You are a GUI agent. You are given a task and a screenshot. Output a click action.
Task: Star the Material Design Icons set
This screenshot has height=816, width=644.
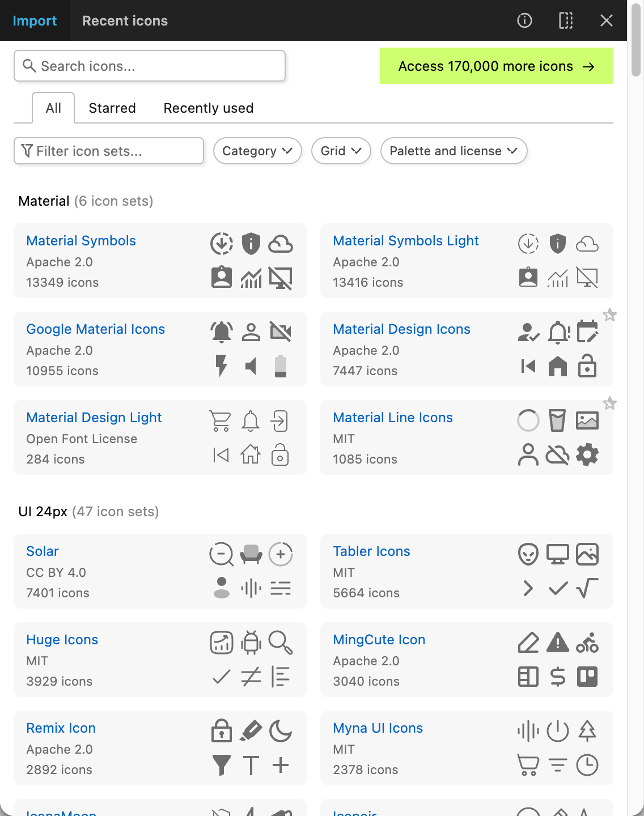tap(610, 315)
